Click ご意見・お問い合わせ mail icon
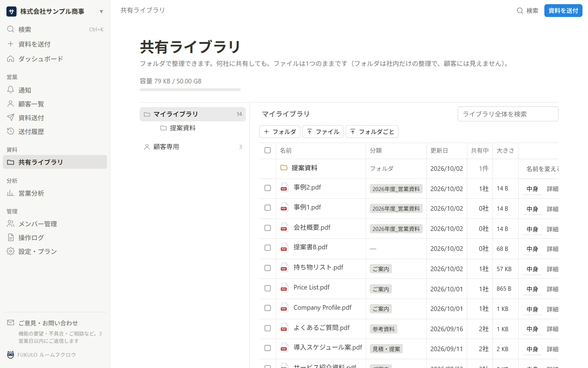Screen dimensions: 588x368 click(x=11, y=323)
